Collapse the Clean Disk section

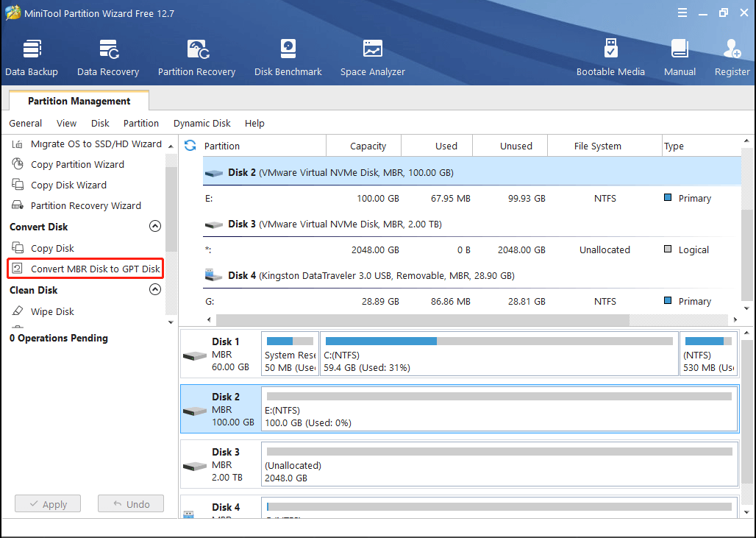pos(155,290)
